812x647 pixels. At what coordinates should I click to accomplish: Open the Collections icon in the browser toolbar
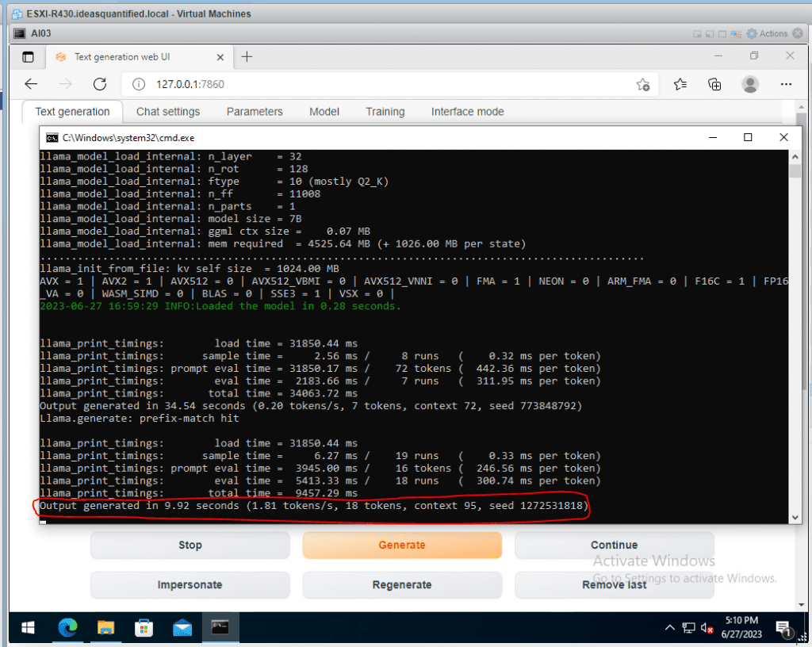pyautogui.click(x=714, y=84)
